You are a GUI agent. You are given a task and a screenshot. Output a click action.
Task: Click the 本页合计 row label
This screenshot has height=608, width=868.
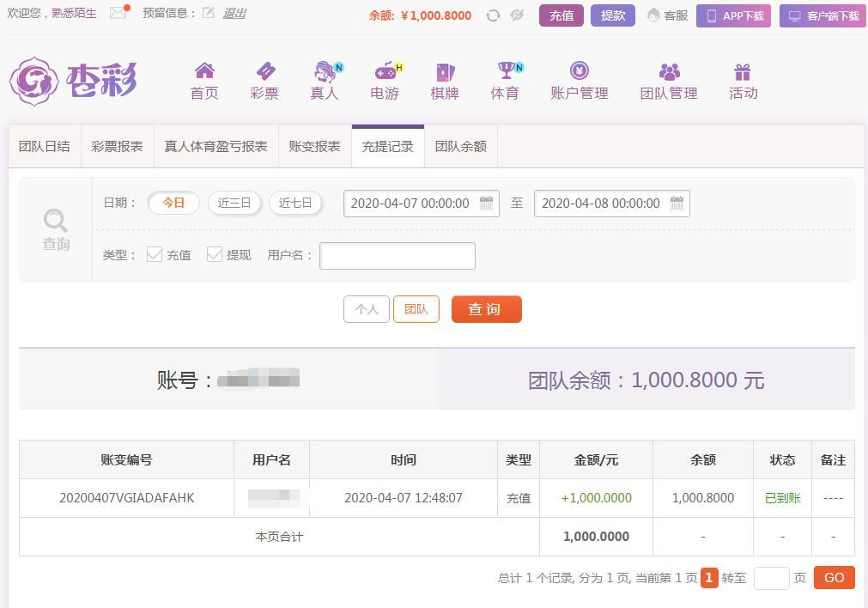tap(279, 537)
